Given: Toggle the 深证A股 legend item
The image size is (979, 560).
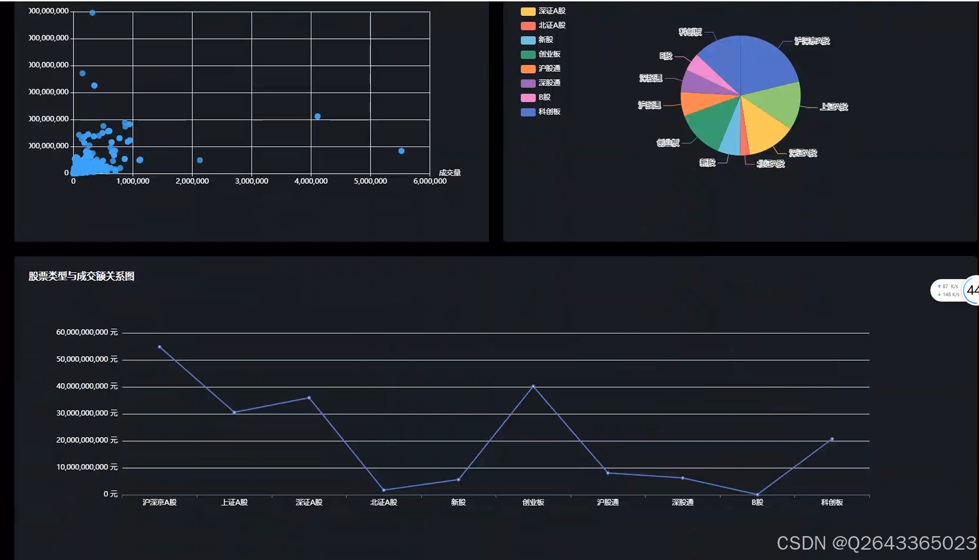Looking at the screenshot, I should click(543, 11).
